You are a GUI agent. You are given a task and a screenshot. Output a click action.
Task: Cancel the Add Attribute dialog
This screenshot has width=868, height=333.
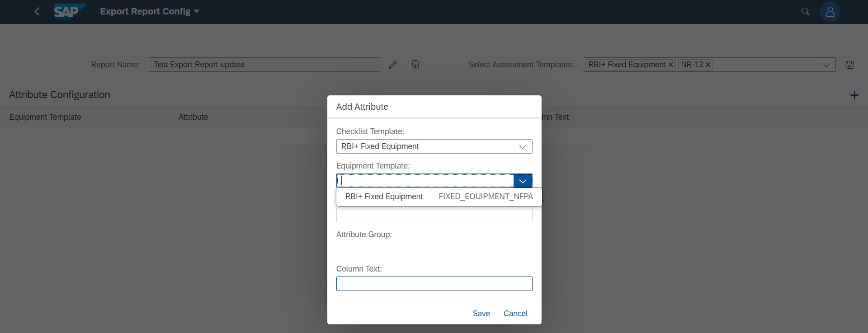515,314
